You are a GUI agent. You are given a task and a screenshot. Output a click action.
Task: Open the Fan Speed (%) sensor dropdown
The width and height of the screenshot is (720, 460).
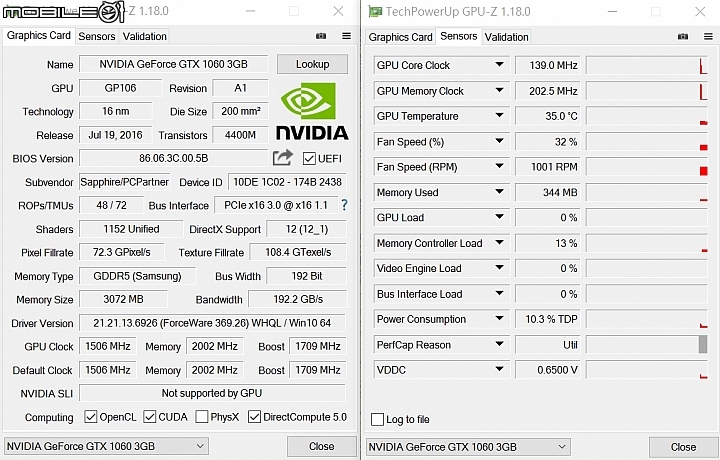click(x=499, y=141)
